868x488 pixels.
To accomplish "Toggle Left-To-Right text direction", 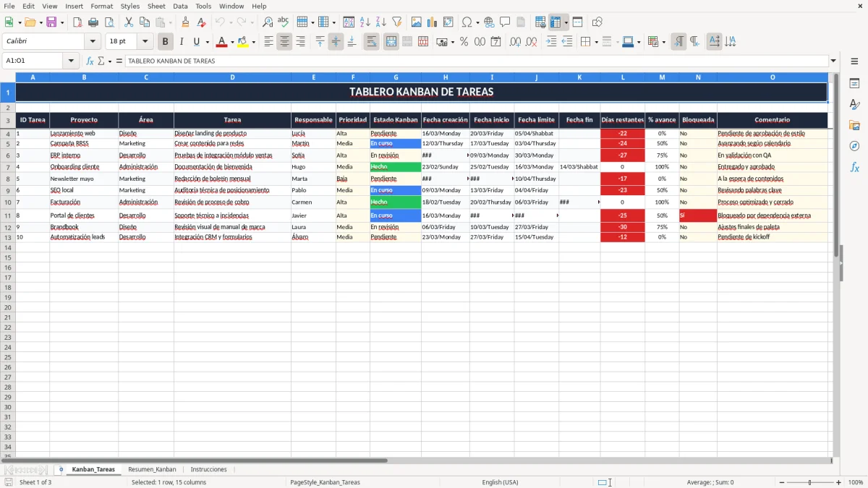I will tap(678, 42).
